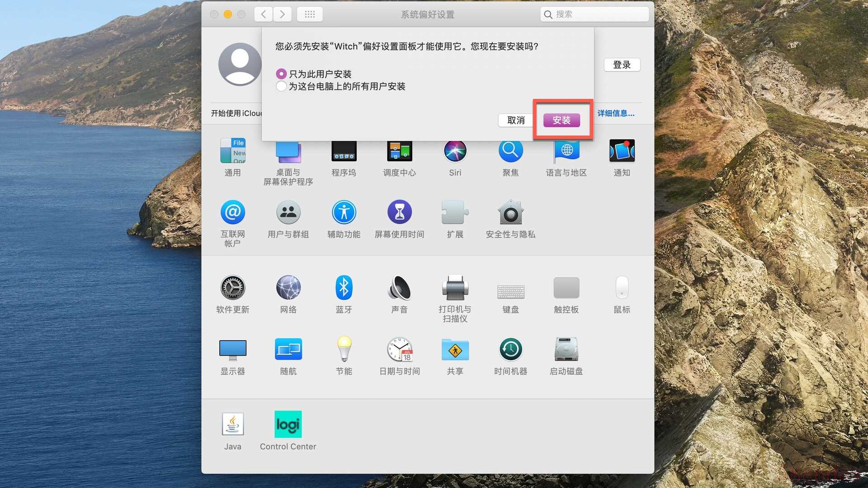Click the 安装 install button
The width and height of the screenshot is (868, 488).
pos(561,120)
